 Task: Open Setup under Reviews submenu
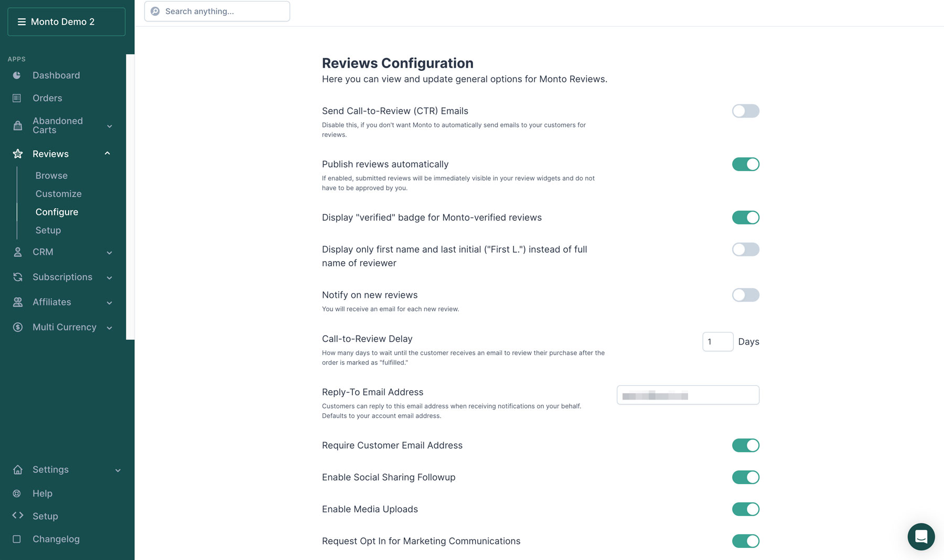(x=48, y=230)
